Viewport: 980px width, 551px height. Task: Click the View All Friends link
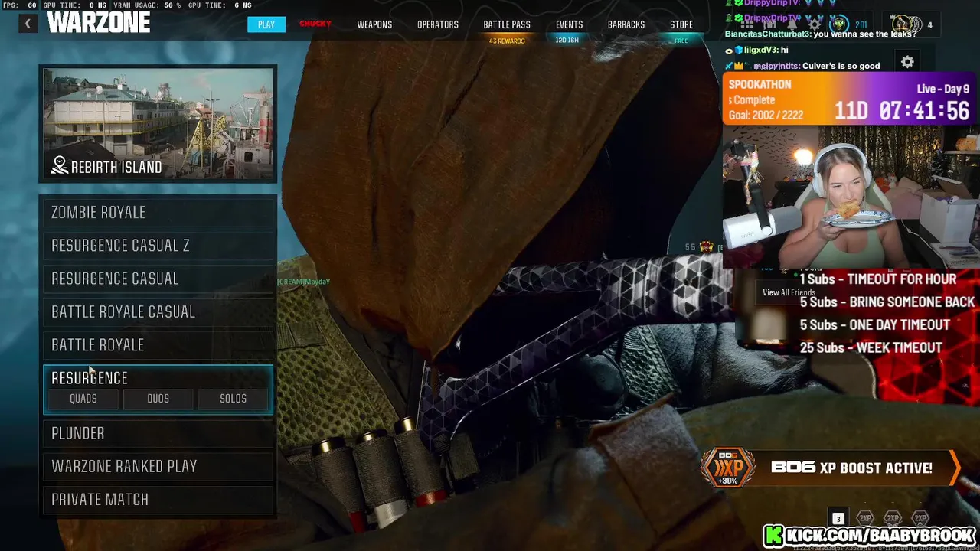coord(789,292)
